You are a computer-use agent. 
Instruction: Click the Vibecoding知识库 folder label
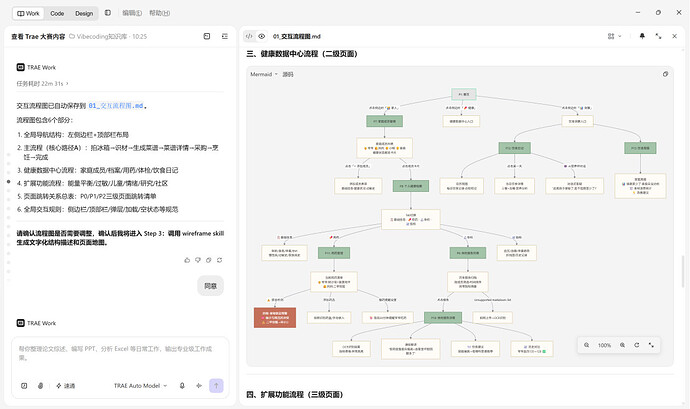[x=98, y=37]
